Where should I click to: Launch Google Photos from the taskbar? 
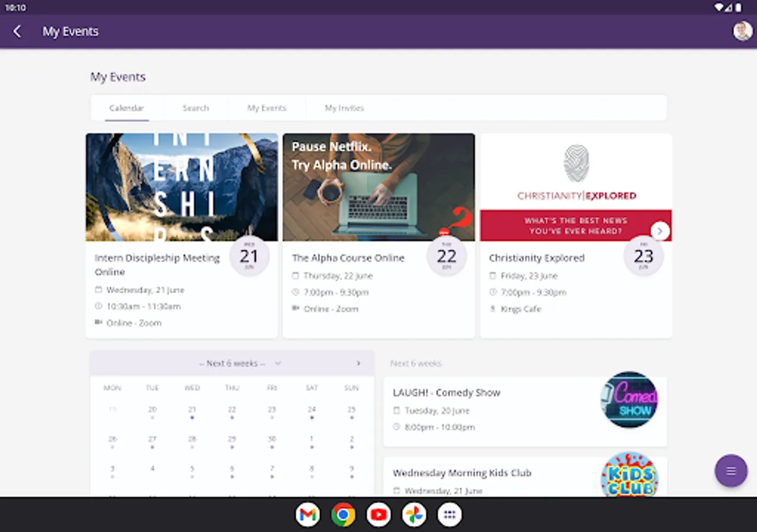tap(414, 515)
